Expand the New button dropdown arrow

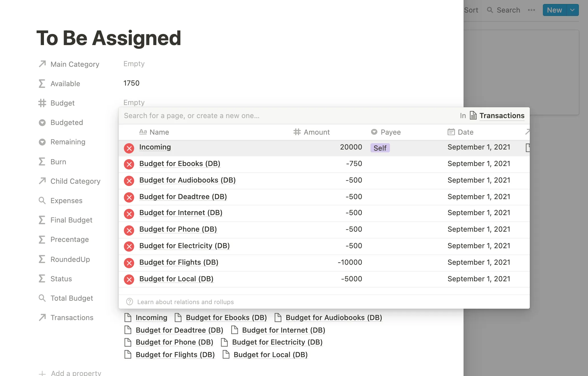(x=572, y=10)
